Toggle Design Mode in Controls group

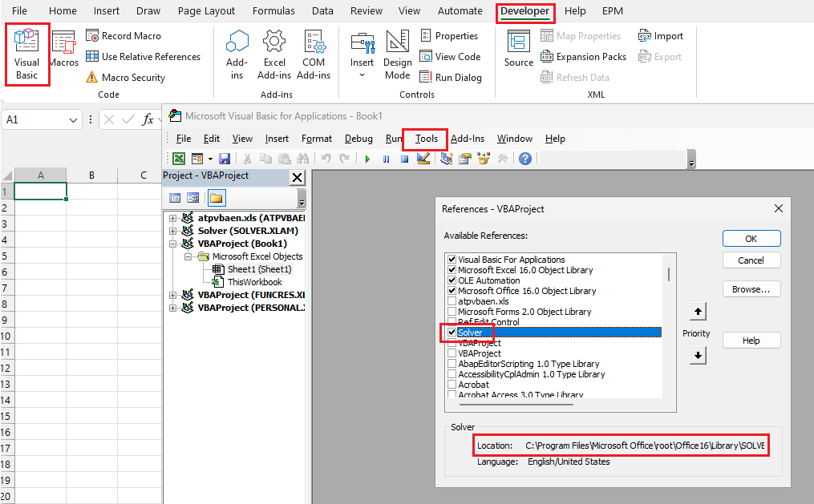[398, 54]
